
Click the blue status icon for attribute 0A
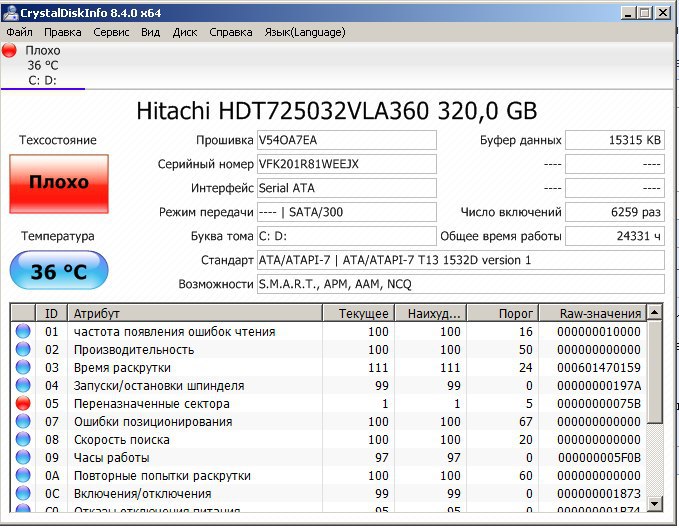(23, 476)
